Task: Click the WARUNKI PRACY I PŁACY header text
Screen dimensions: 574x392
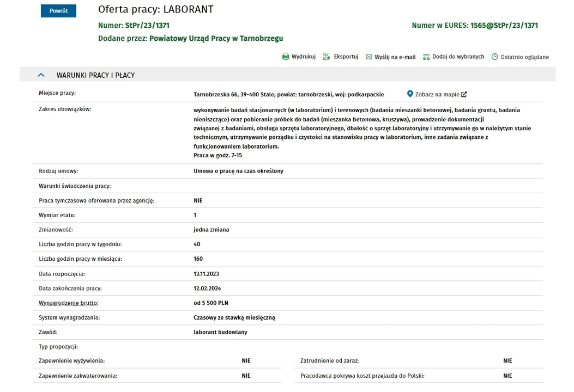Action: [x=95, y=75]
